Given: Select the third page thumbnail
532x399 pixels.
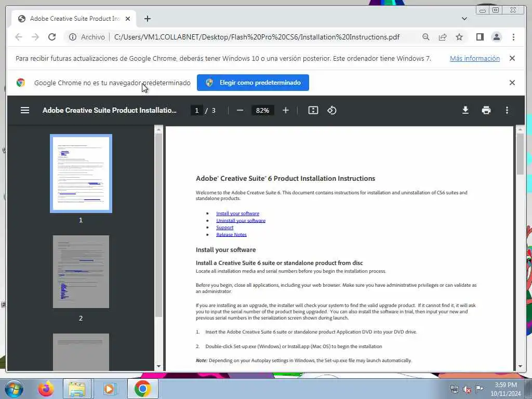Looking at the screenshot, I should [x=81, y=352].
